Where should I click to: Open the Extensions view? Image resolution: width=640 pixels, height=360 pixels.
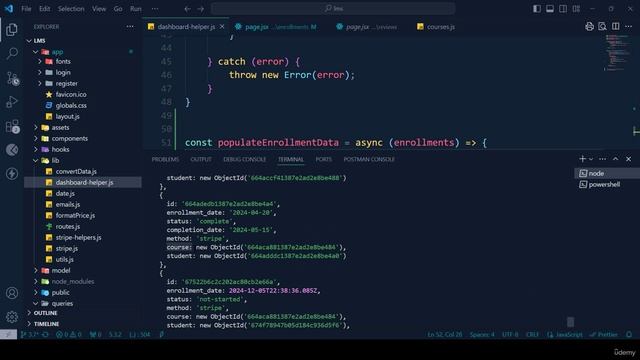click(x=12, y=126)
